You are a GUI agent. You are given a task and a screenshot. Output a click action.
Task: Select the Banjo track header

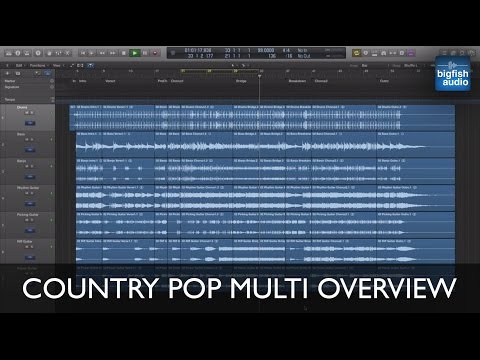[28, 171]
